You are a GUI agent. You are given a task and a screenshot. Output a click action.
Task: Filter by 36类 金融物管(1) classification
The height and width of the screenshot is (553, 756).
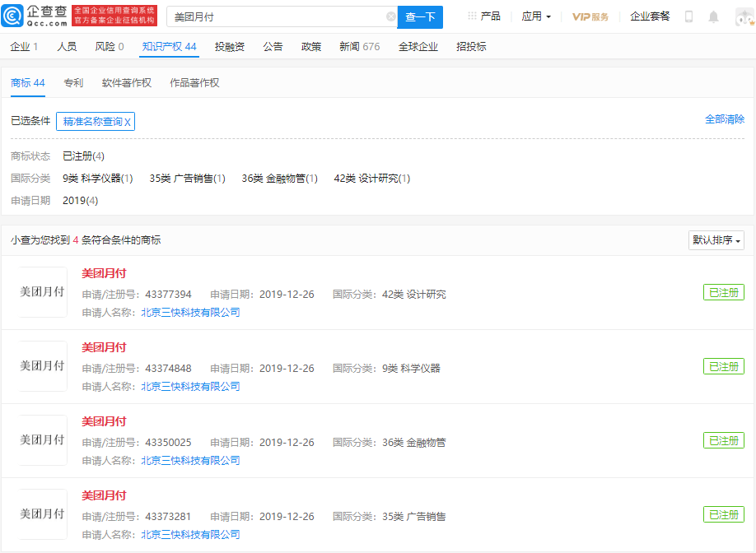tap(280, 179)
